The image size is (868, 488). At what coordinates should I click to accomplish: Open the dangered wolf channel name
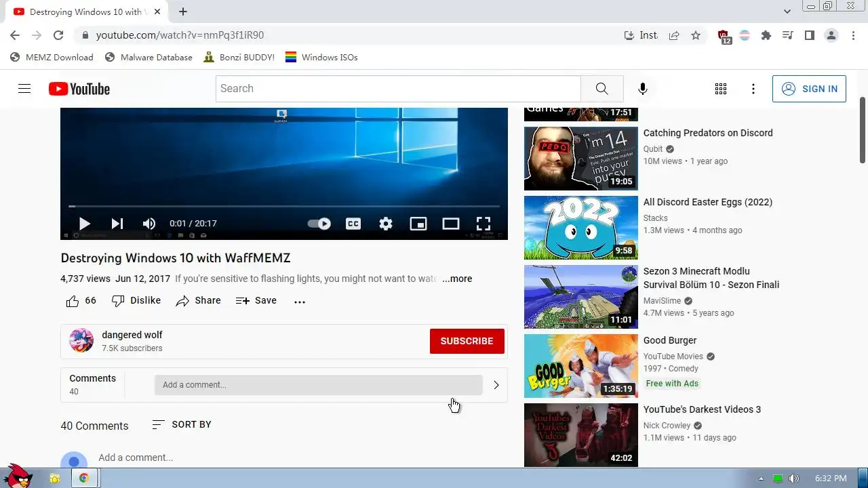pos(132,335)
